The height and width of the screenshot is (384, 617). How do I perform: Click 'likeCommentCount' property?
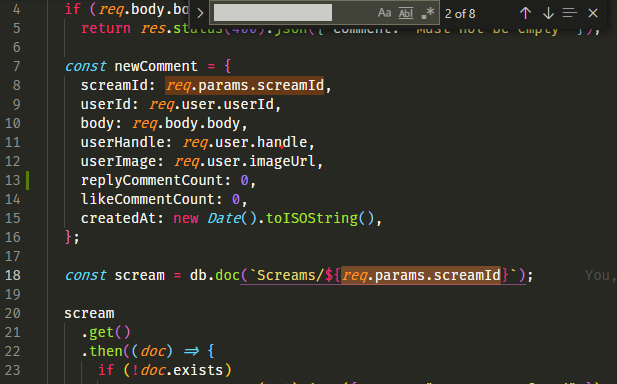[148, 199]
